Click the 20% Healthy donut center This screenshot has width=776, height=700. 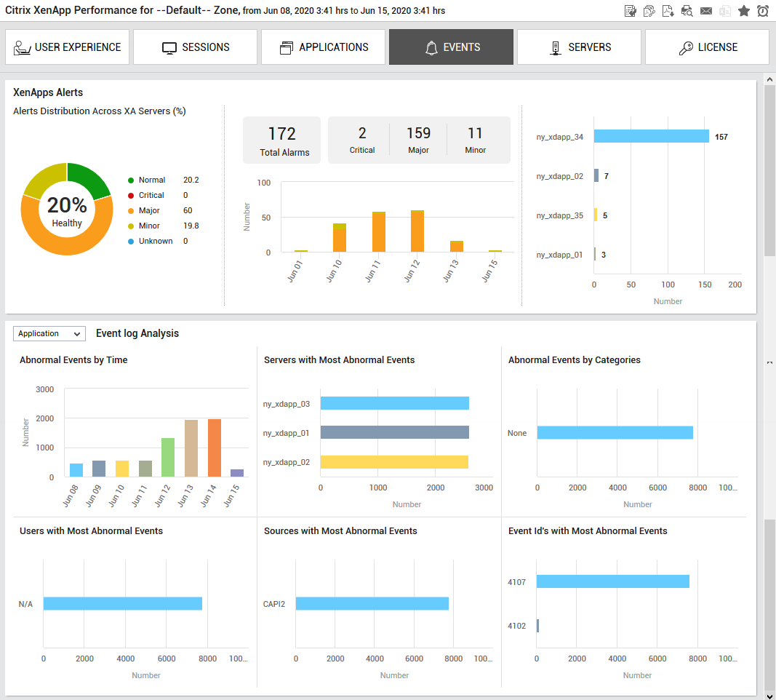67,211
